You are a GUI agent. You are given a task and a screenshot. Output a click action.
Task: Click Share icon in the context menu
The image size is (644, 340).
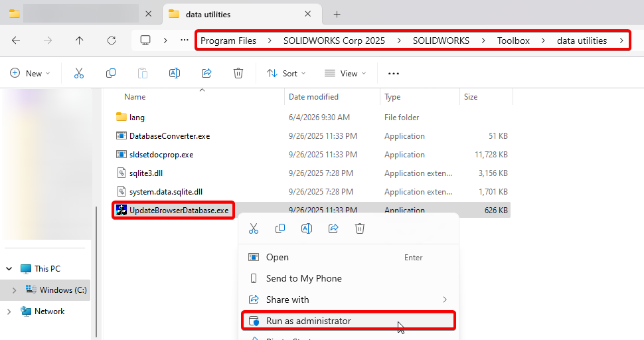[333, 228]
